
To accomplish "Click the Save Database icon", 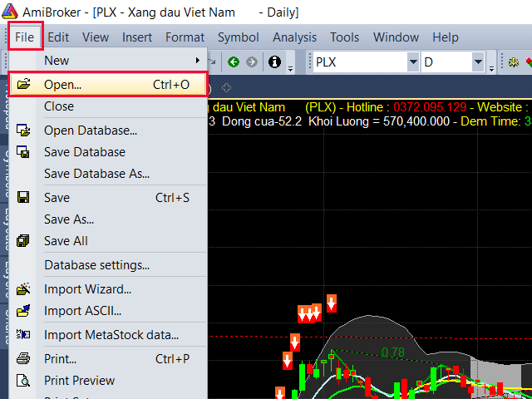I will (23, 151).
